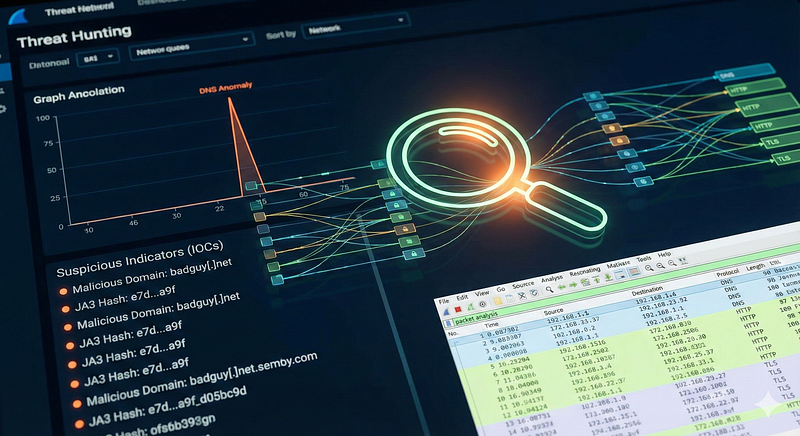Open the Edit menu in packet window
The width and height of the screenshot is (800, 436).
[x=462, y=297]
